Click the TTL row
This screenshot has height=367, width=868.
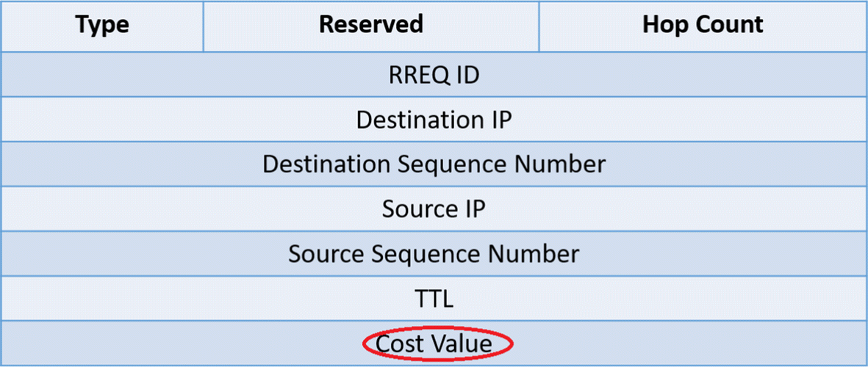coord(434,299)
